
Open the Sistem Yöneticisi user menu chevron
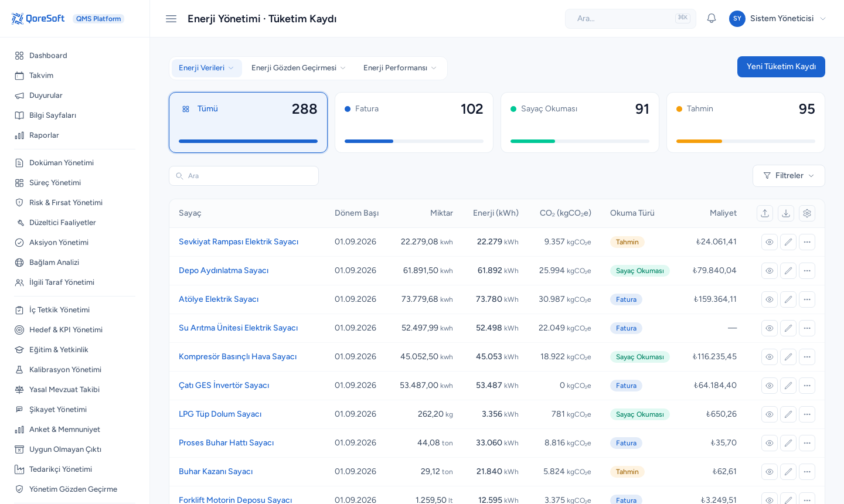(823, 19)
